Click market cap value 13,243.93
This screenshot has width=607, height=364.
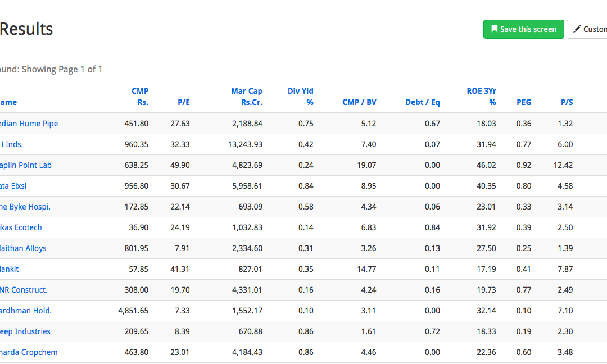pos(245,144)
